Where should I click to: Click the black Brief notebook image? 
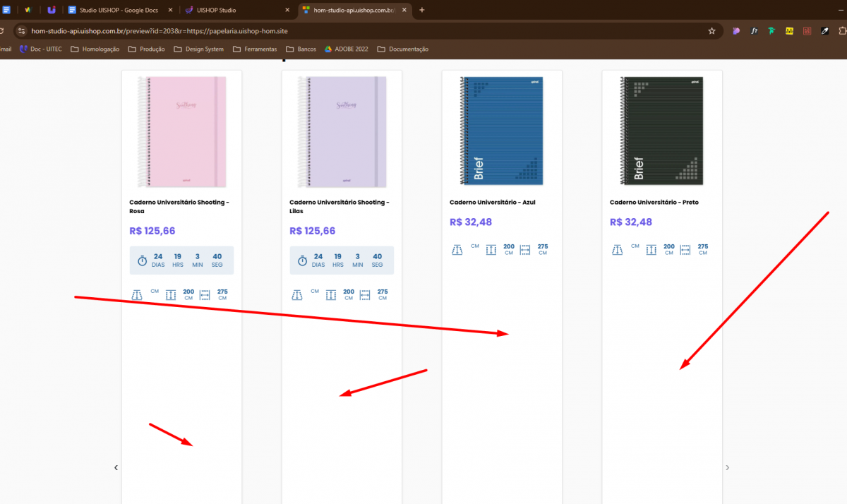pyautogui.click(x=652, y=131)
